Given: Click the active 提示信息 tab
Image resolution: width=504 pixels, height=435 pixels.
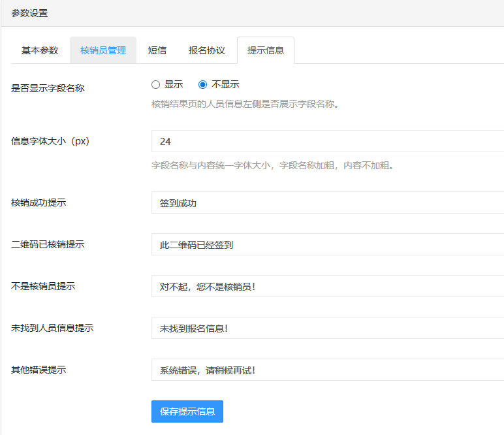Looking at the screenshot, I should pos(266,50).
